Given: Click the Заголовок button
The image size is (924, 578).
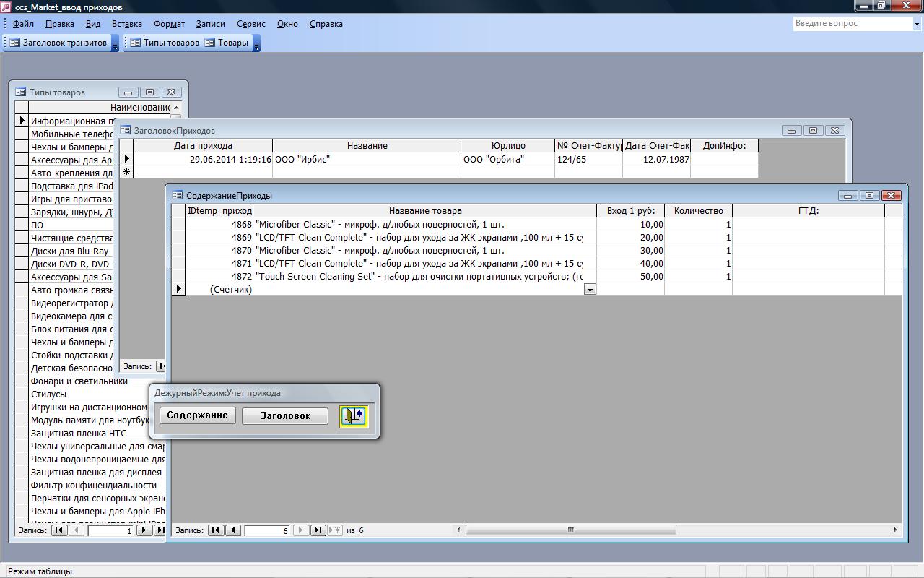Looking at the screenshot, I should click(285, 416).
